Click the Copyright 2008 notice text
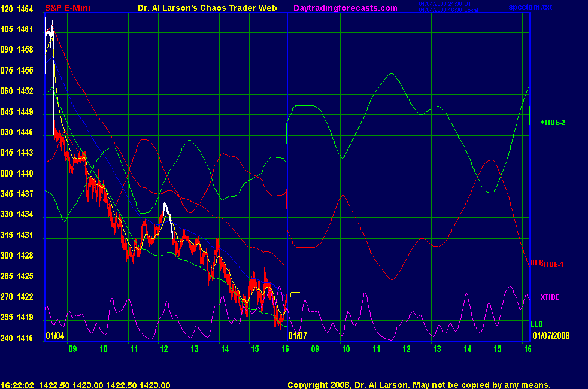 tap(419, 385)
